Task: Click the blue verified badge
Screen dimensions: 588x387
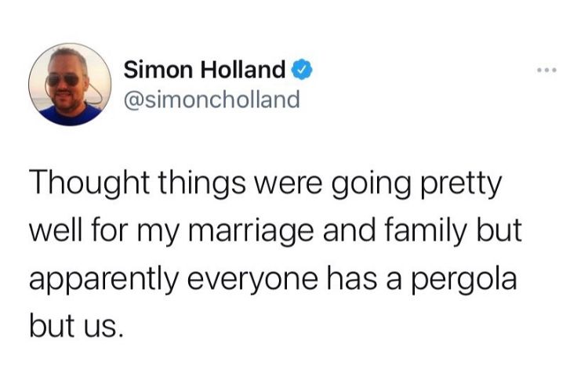Action: point(302,71)
